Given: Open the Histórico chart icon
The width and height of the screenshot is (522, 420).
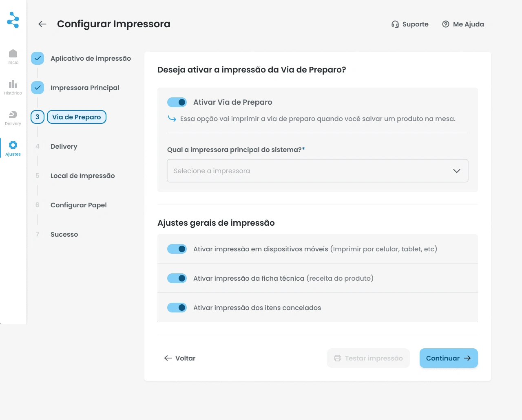Looking at the screenshot, I should pos(13,84).
